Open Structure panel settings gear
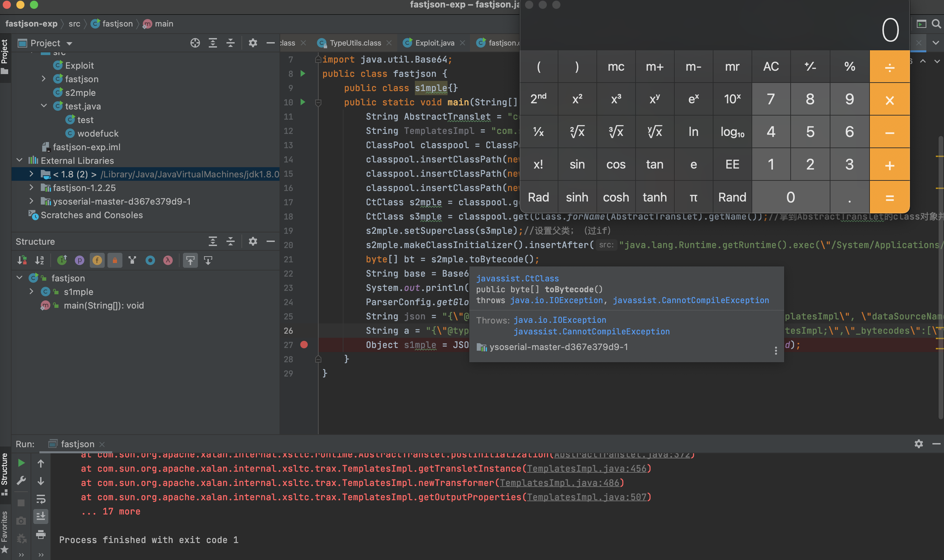The image size is (944, 560). [x=253, y=241]
